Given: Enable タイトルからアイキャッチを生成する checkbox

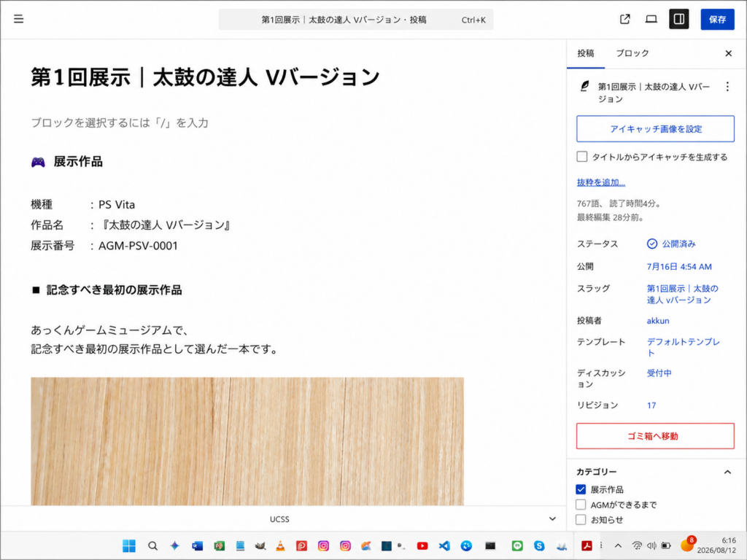Looking at the screenshot, I should tap(581, 157).
